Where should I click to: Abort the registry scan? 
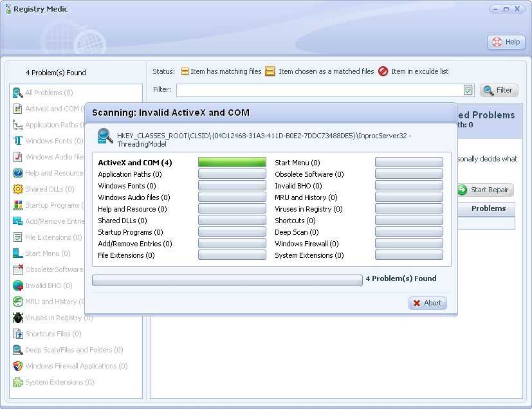tap(428, 303)
